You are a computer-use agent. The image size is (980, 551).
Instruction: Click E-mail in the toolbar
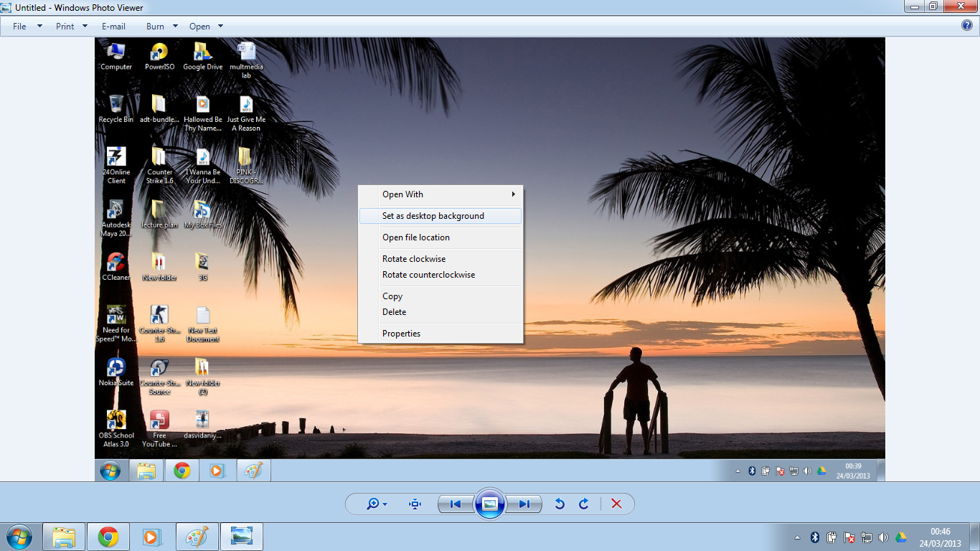tap(113, 27)
